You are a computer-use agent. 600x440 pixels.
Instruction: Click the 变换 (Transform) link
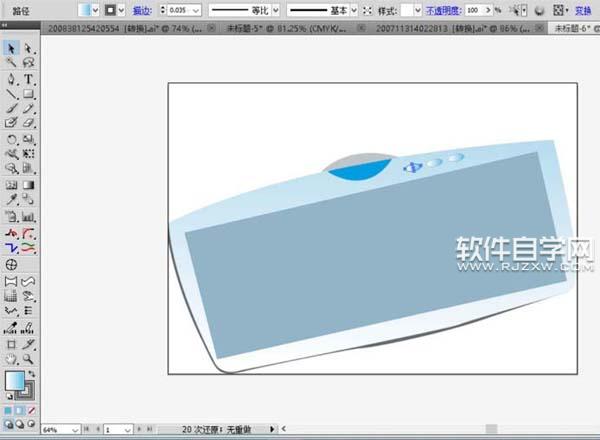[x=582, y=9]
